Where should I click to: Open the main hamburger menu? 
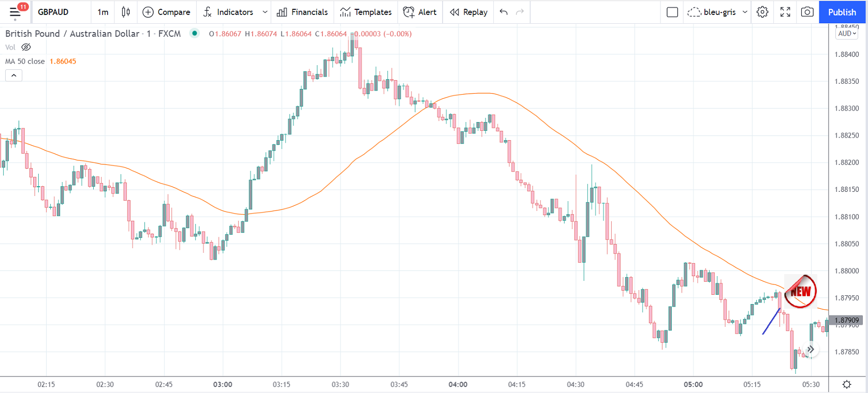15,12
